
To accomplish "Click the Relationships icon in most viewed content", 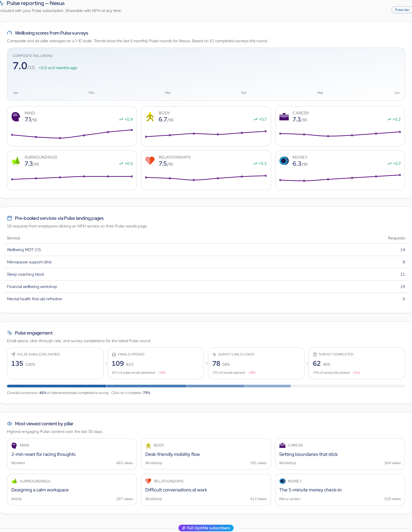I will pos(148,481).
